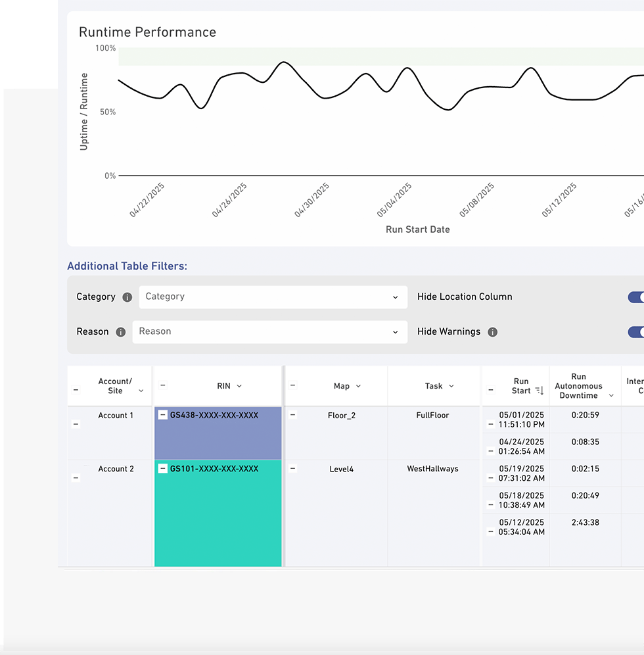
Task: Collapse the Floor_2 map group
Action: pyautogui.click(x=292, y=415)
